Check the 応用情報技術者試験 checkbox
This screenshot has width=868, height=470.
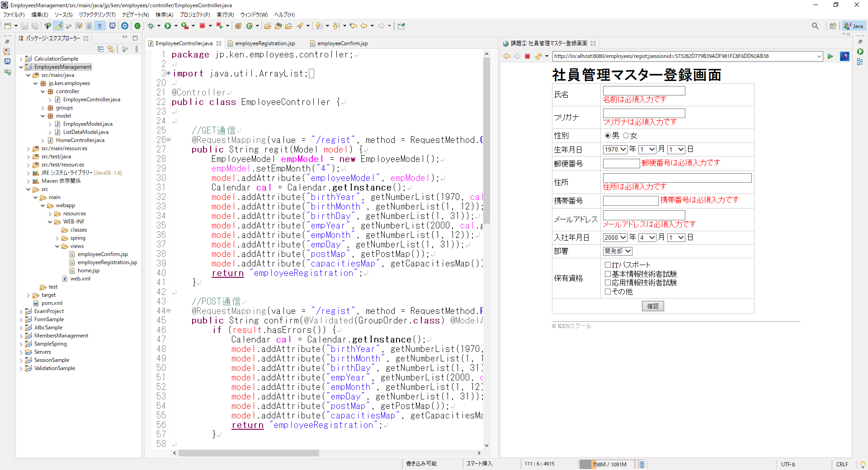click(608, 282)
